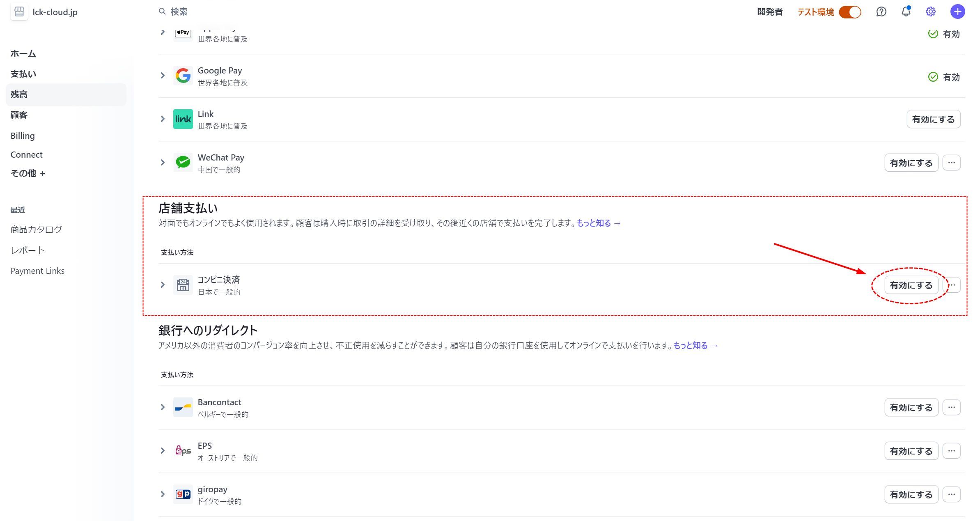Click the 店舗支払い section heading
Screen dimensions: 980x521
click(188, 208)
